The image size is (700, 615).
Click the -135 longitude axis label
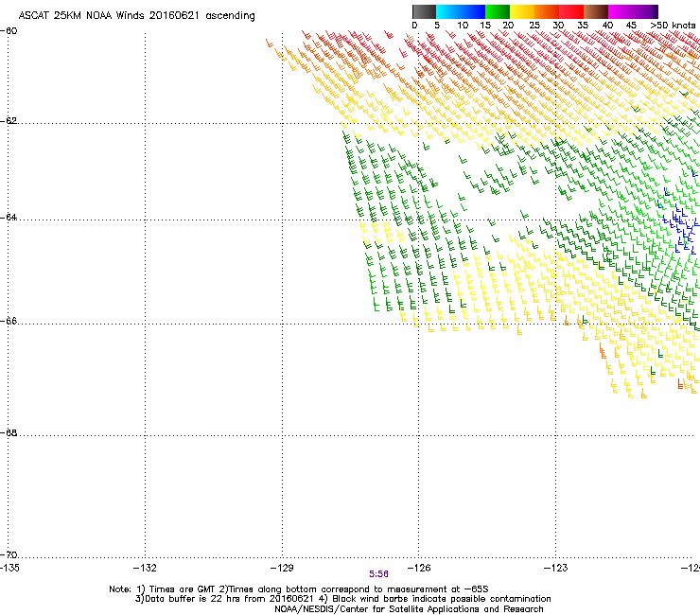click(9, 568)
